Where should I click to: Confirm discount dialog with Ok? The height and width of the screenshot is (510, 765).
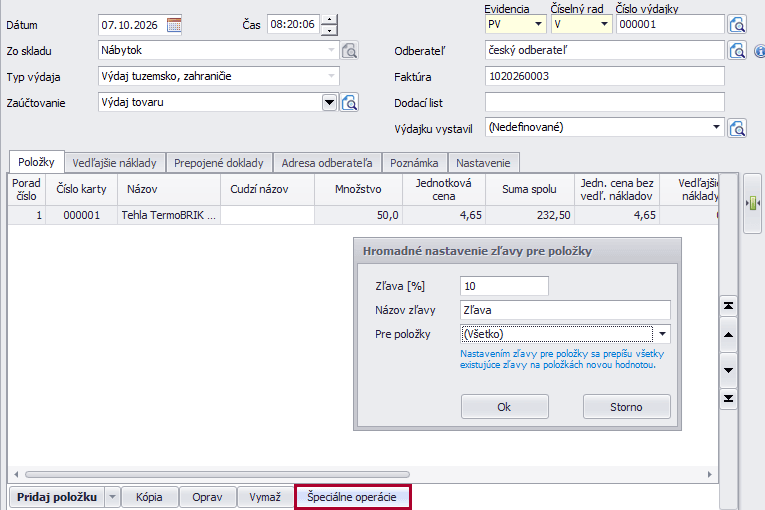tap(504, 407)
